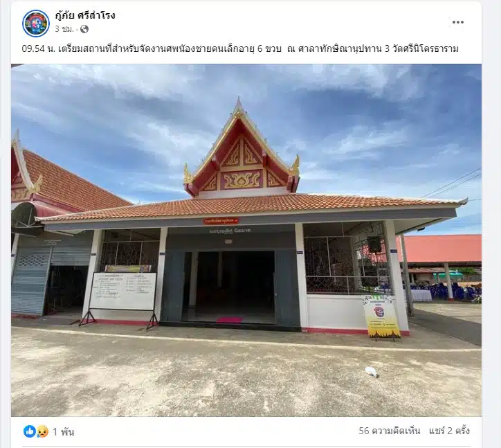Click the black loudspeaker on the pillar
The image size is (501, 448).
pos(374,244)
